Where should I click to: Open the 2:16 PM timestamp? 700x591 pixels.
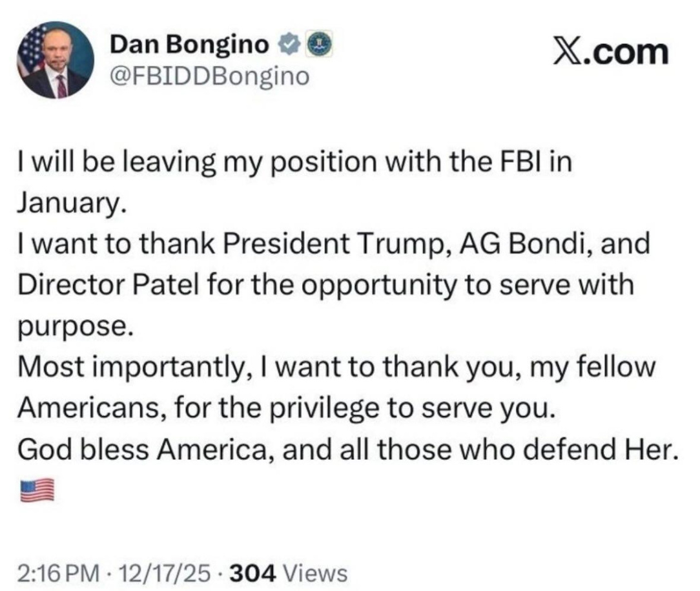[59, 573]
